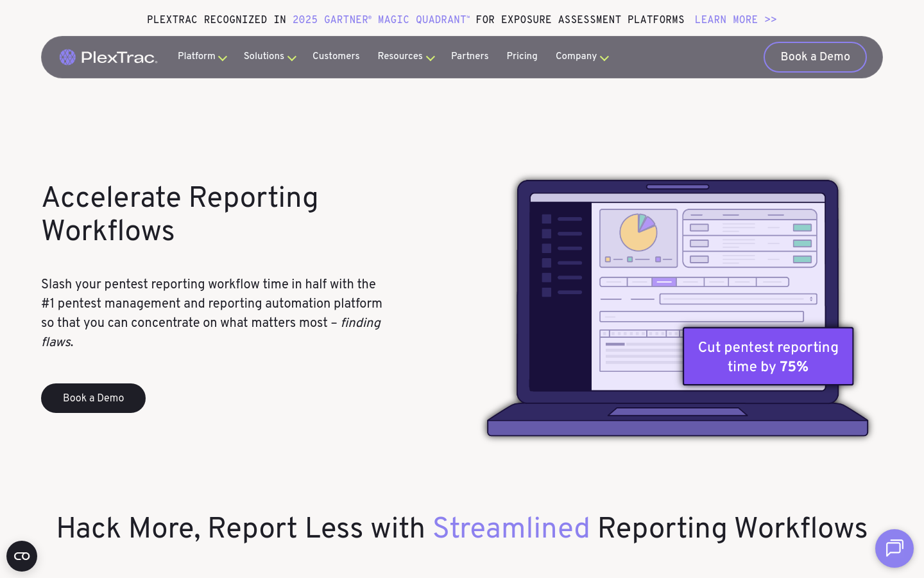Open the 2025 Gartner Magic Quadrant link
This screenshot has height=578, width=924.
tap(381, 20)
